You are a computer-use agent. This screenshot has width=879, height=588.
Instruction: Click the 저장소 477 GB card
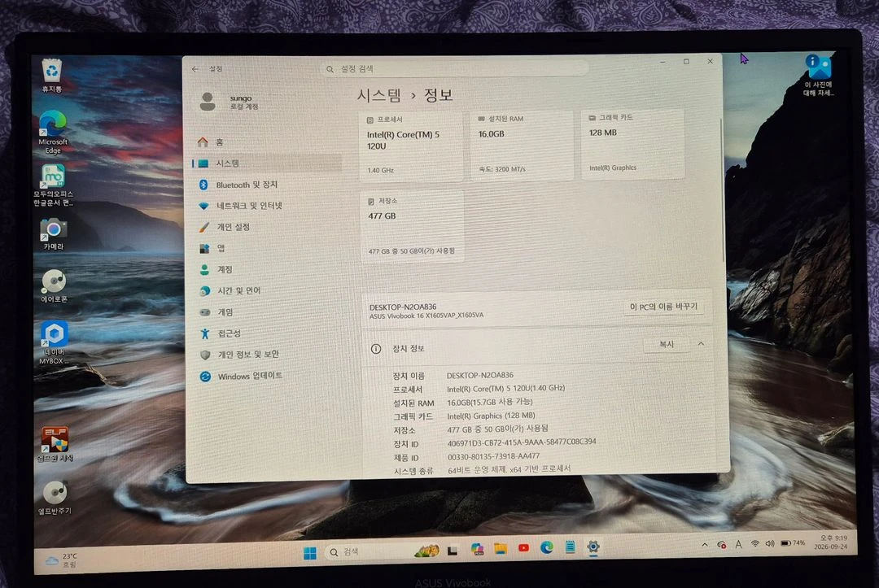click(x=412, y=226)
